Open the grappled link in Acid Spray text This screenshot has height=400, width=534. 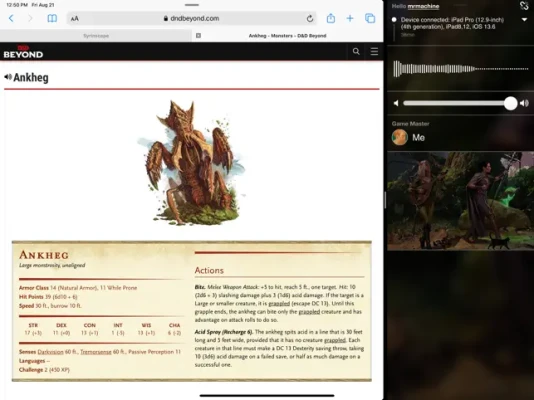click(334, 340)
